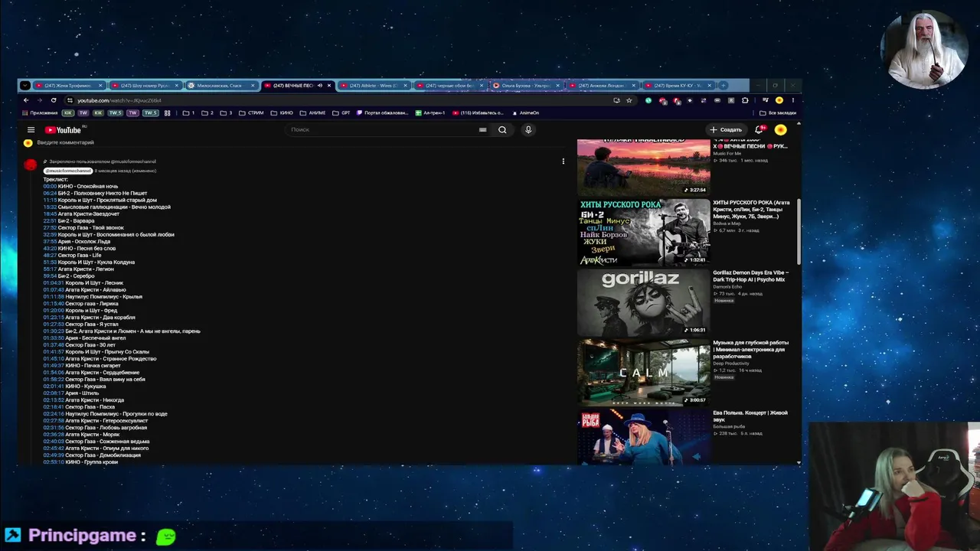Open the Gorillaz Demon Days video thumbnail
980x551 pixels.
(643, 302)
